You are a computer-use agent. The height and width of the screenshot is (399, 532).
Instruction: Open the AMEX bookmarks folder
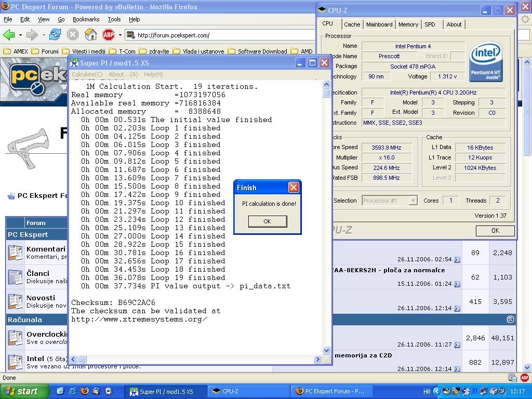click(16, 51)
